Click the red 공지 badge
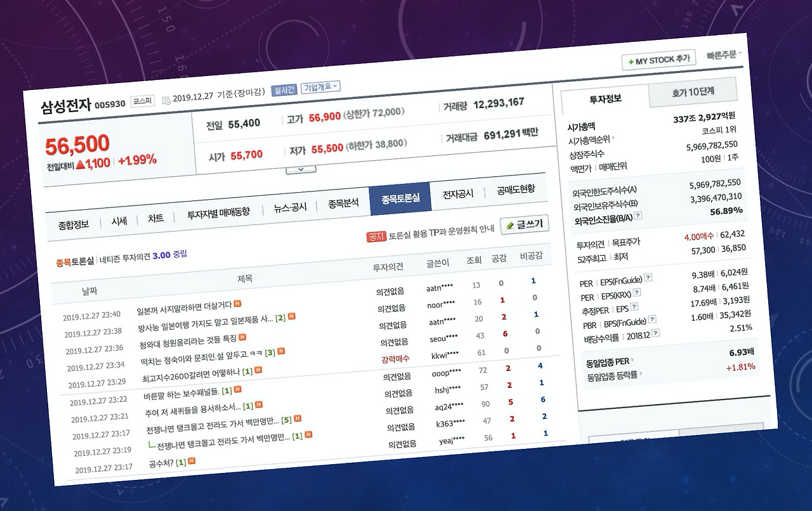Screen dimensions: 812x511 (x=376, y=236)
